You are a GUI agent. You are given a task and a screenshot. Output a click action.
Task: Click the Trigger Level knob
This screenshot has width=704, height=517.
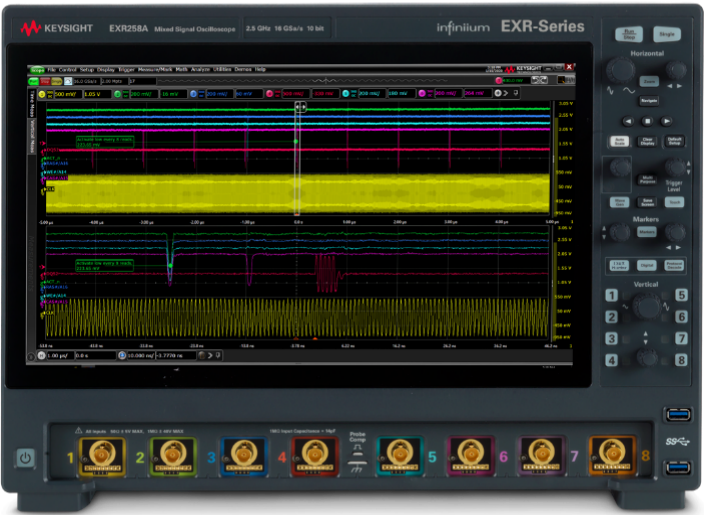tap(675, 167)
